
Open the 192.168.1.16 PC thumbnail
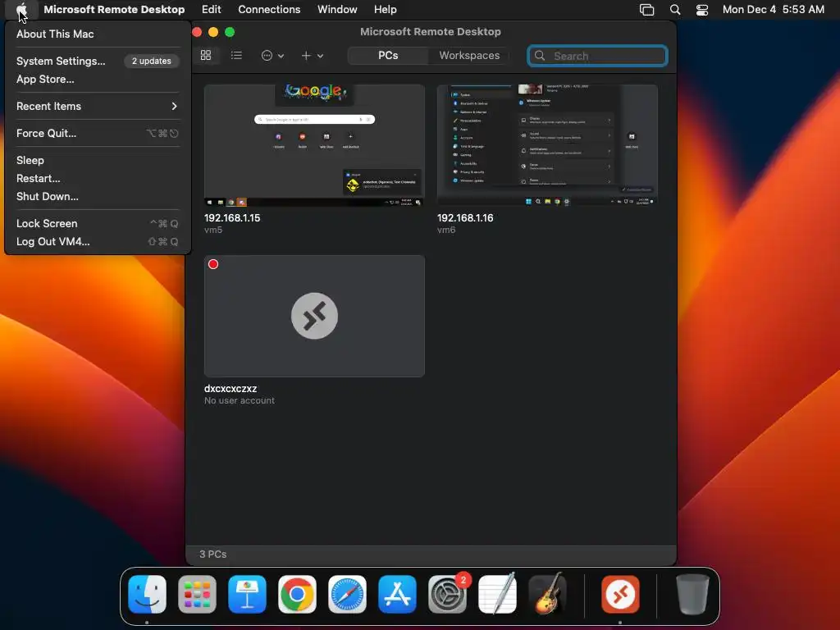tap(547, 145)
